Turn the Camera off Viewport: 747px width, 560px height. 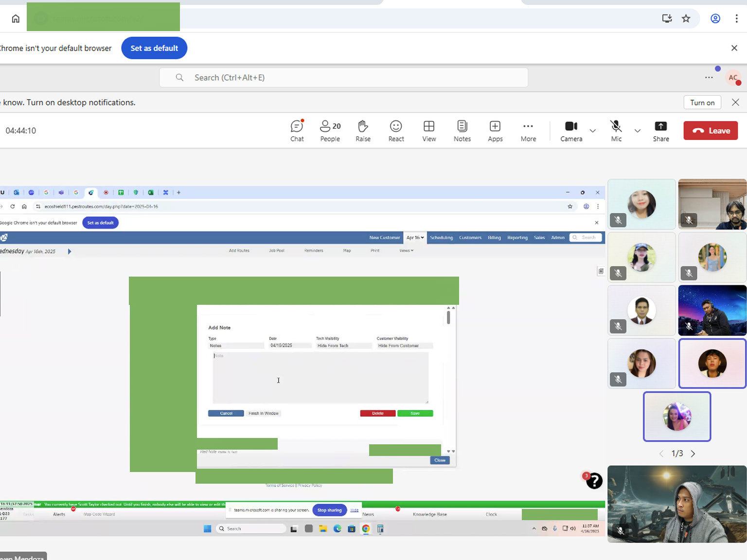click(x=571, y=131)
